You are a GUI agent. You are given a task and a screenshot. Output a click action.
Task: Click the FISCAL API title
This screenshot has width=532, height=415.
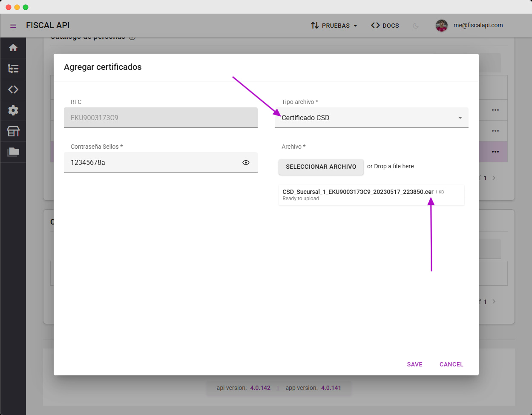[48, 25]
